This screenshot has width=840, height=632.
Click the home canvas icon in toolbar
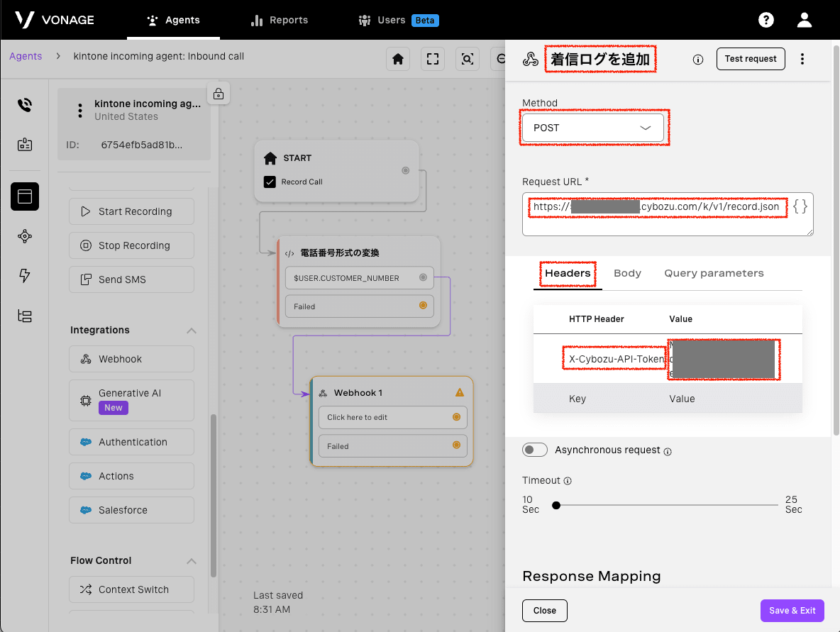tap(397, 59)
